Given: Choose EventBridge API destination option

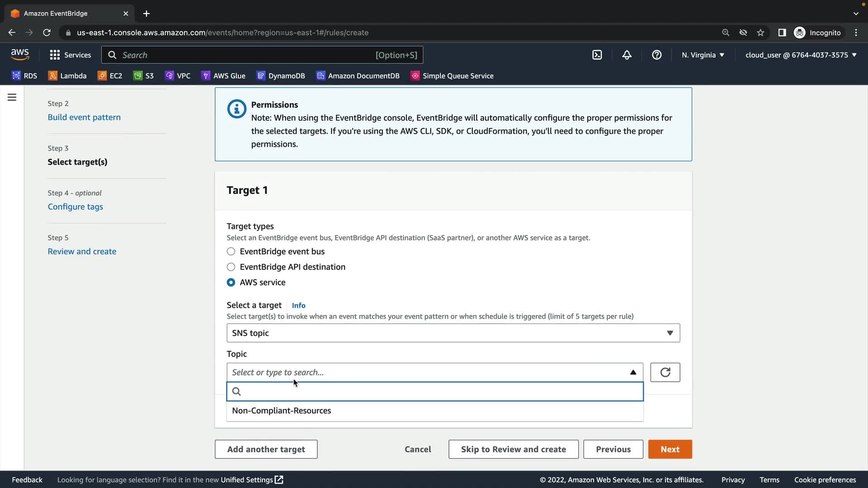Looking at the screenshot, I should click(x=231, y=267).
